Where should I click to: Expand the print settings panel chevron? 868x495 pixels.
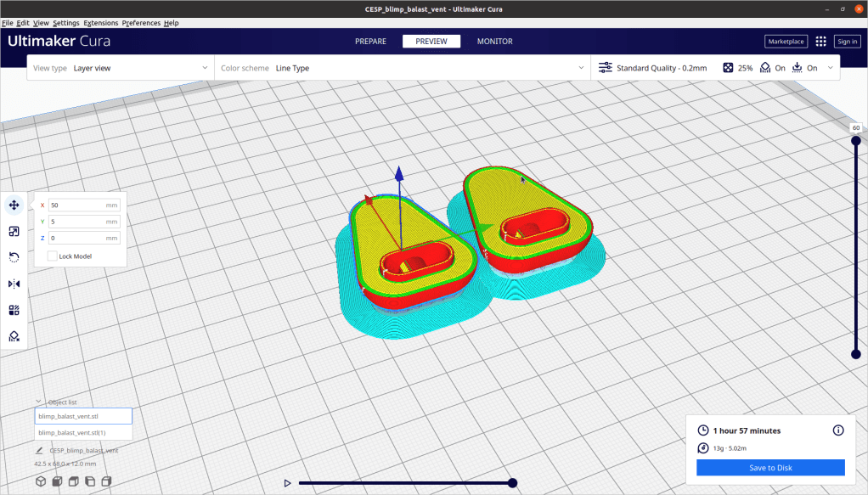tap(830, 68)
